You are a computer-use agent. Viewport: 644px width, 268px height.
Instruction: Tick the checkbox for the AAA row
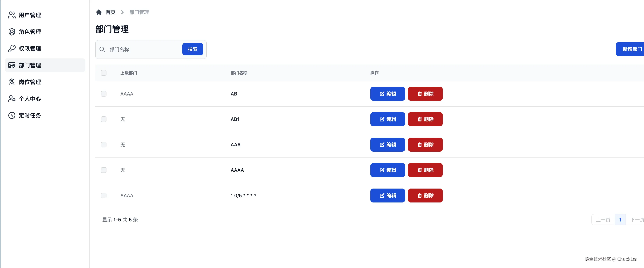coord(104,145)
